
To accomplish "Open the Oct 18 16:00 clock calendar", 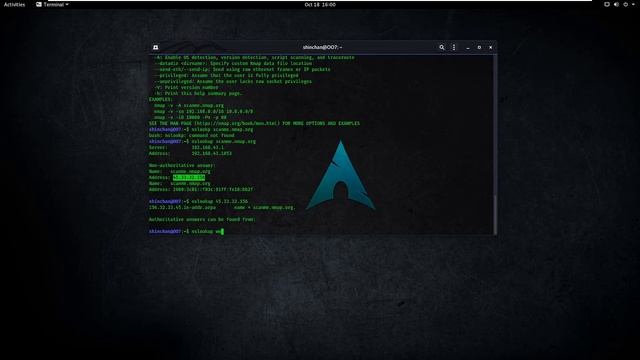I will 320,4.
